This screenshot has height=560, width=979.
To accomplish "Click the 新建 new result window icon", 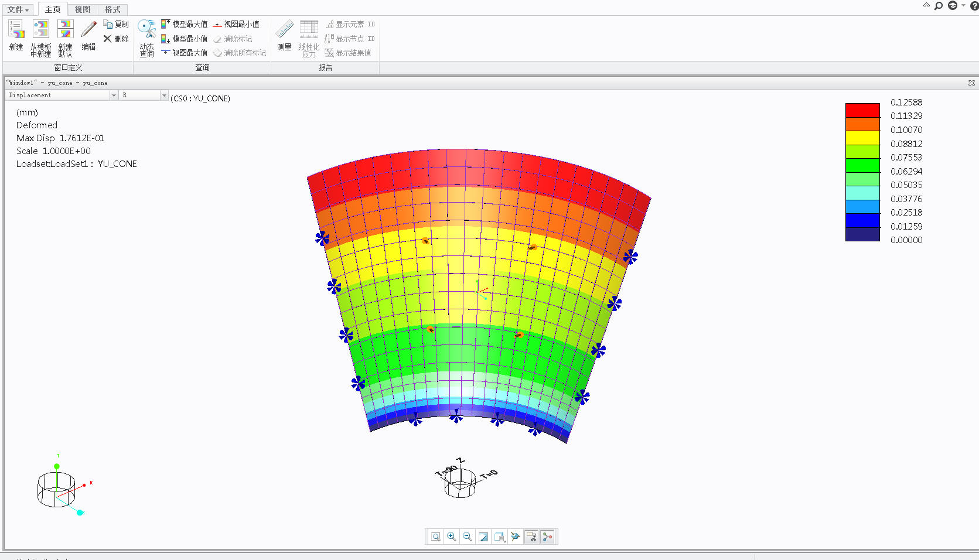I will (16, 35).
